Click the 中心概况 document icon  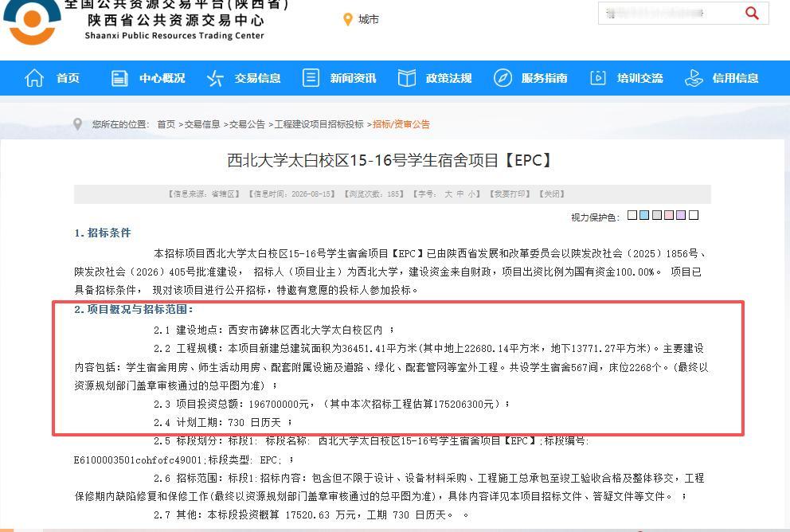(119, 78)
